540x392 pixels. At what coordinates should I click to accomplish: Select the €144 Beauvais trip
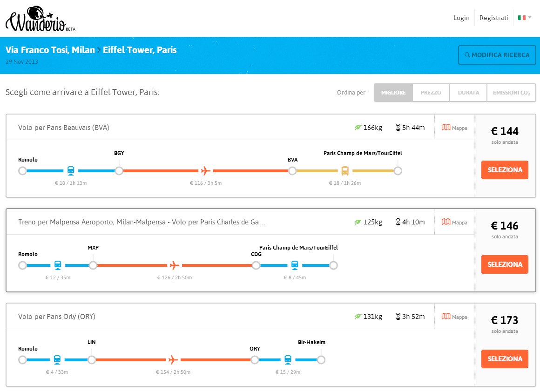505,170
